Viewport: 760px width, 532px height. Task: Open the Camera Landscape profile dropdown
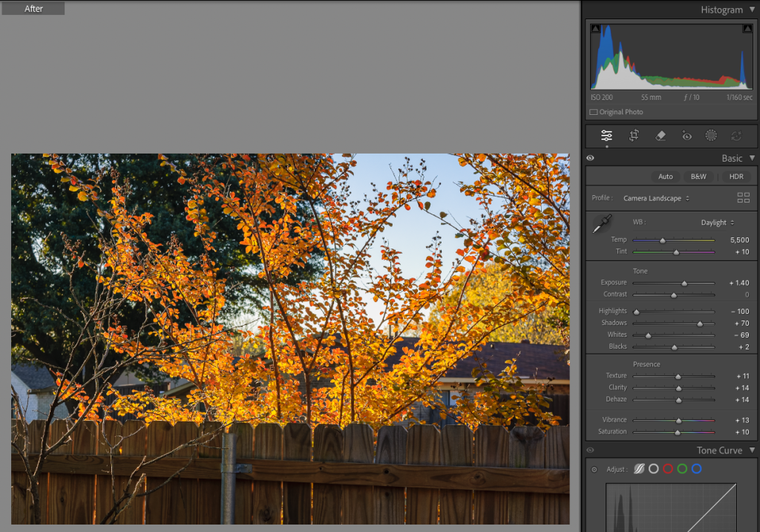(657, 198)
